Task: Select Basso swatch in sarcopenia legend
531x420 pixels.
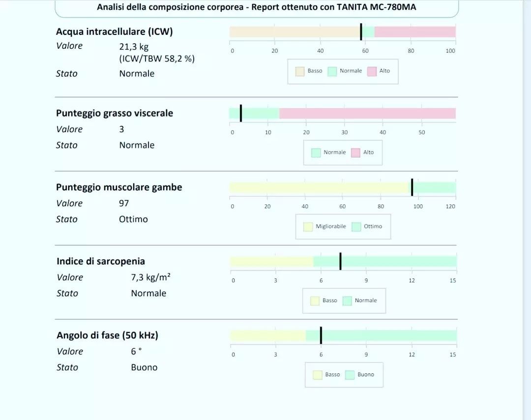Action: pyautogui.click(x=315, y=301)
